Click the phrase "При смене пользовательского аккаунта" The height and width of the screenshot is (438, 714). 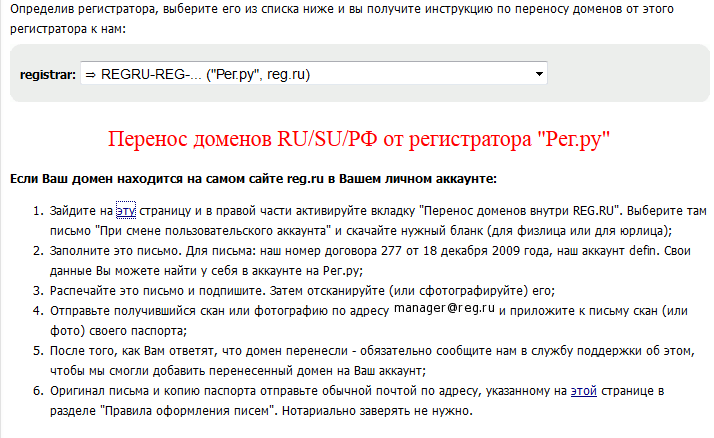213,231
